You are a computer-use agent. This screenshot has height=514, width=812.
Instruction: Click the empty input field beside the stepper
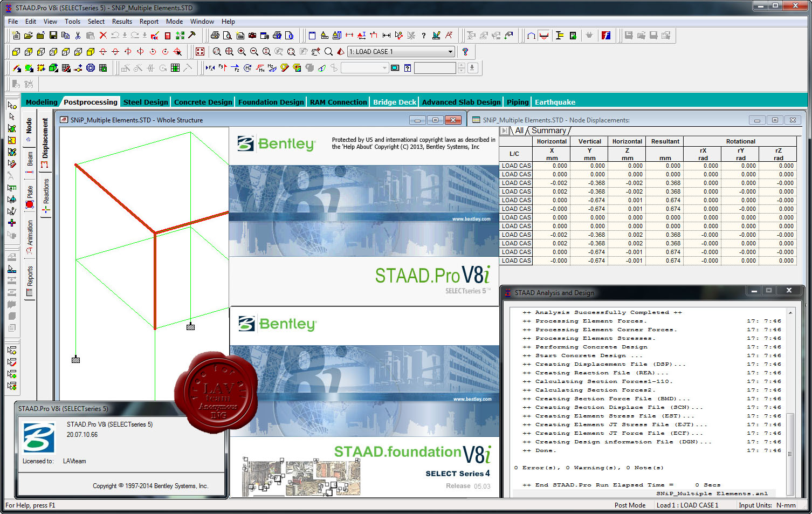click(435, 68)
